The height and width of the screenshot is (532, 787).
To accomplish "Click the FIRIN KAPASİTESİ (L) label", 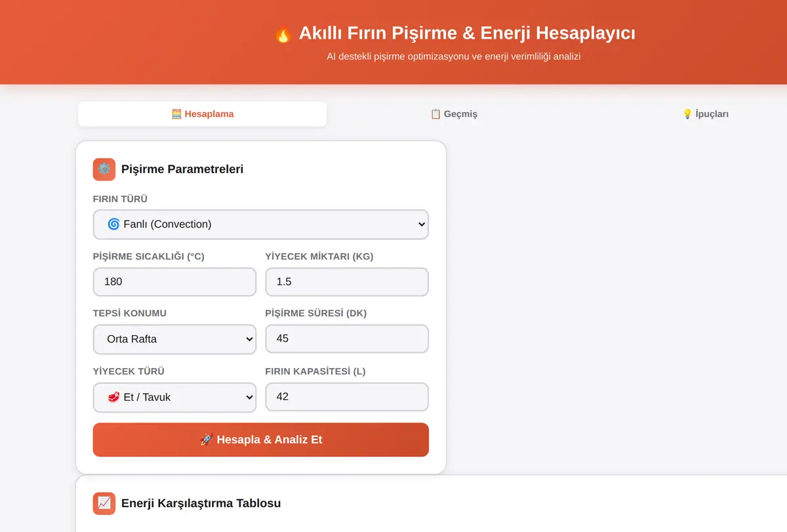I will tap(315, 371).
